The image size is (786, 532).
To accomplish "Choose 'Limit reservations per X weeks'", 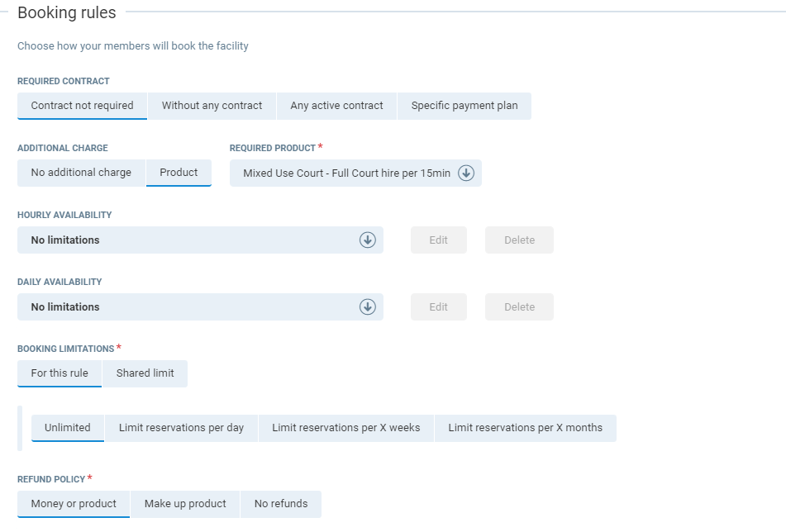I will [345, 428].
